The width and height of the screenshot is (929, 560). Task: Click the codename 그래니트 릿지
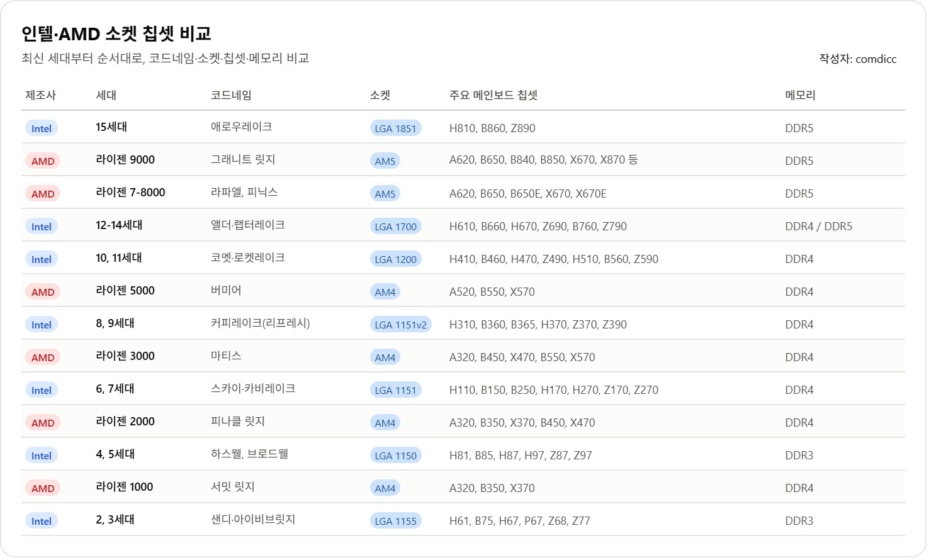click(243, 160)
